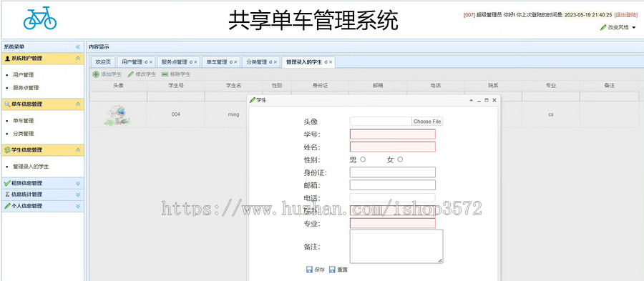644x281 pixels.
Task: Click the 学号 input field
Action: (393, 134)
